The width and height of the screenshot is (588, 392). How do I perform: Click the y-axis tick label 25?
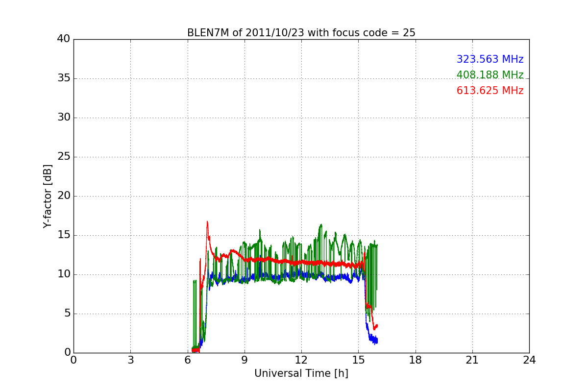click(64, 157)
